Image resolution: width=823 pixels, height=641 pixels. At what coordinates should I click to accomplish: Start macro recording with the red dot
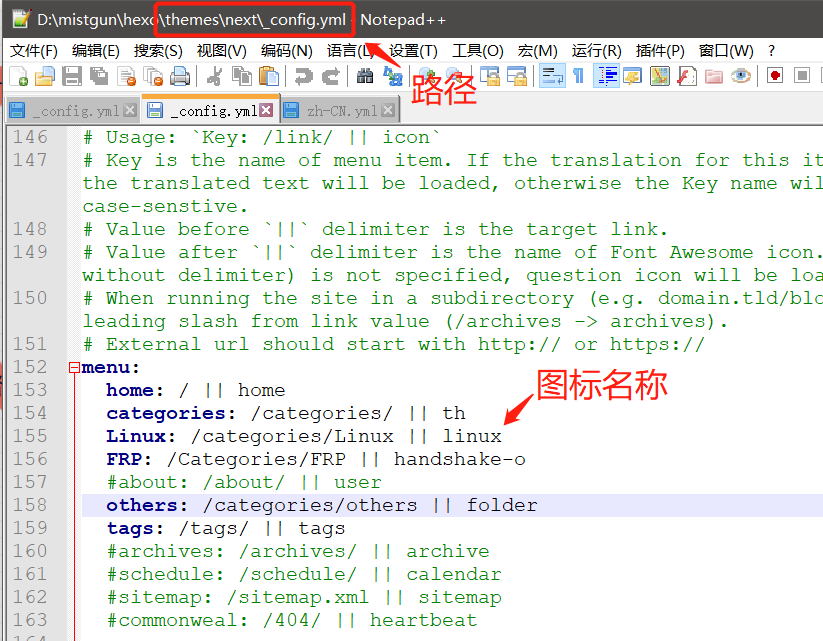[x=775, y=76]
